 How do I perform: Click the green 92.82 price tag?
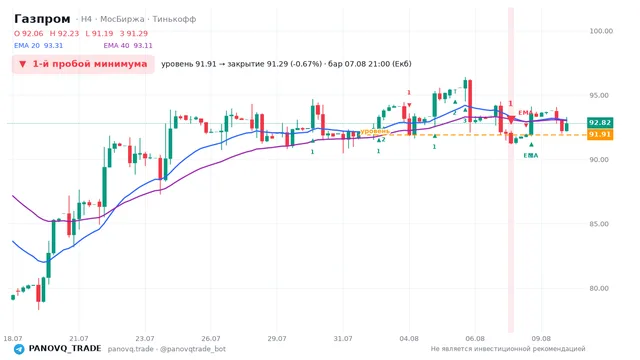point(600,122)
